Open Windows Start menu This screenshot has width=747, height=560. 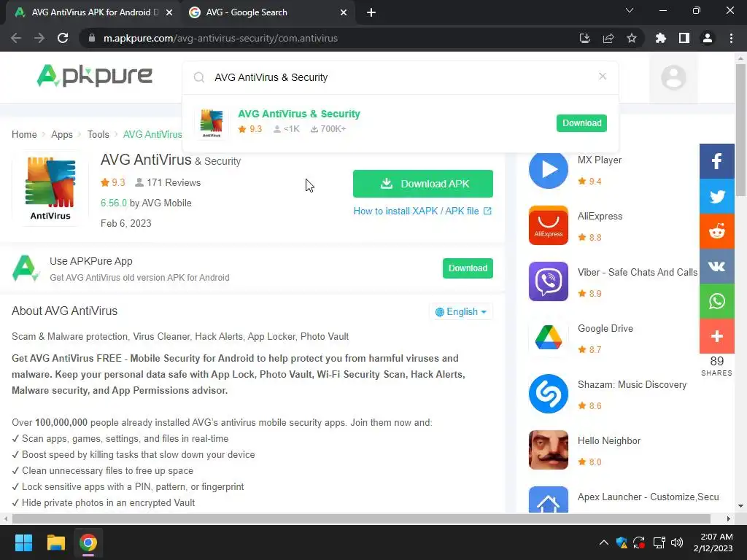click(23, 542)
